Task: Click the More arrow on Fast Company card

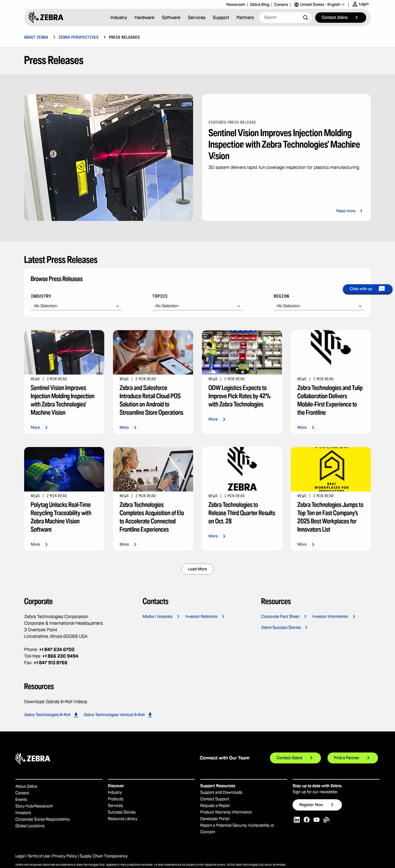Action: click(313, 544)
